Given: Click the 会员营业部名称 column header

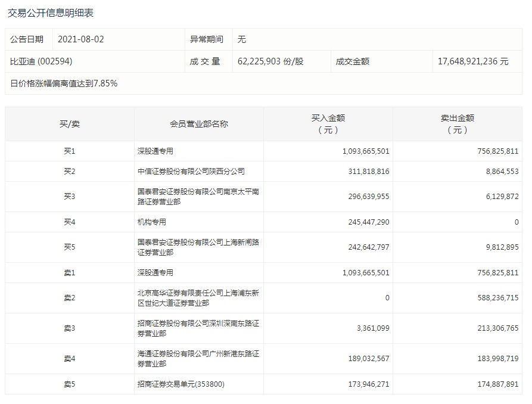Looking at the screenshot, I should 199,124.
